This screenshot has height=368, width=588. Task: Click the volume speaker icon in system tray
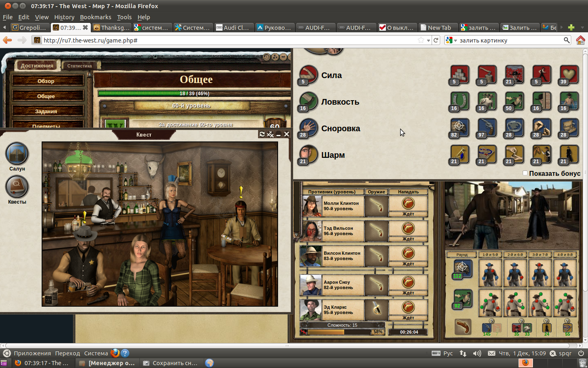click(x=477, y=353)
